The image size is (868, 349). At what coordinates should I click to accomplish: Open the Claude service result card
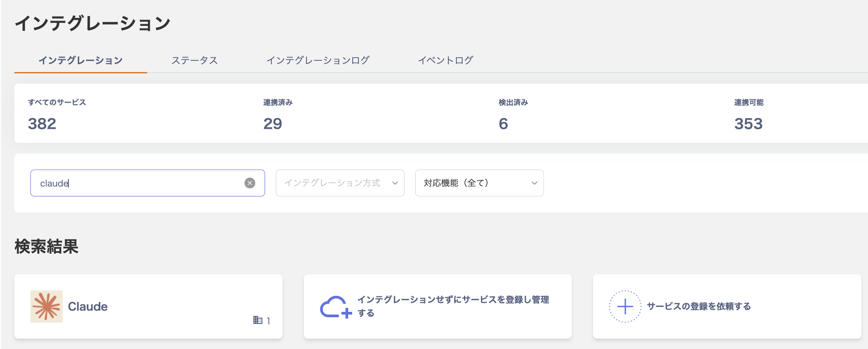[x=148, y=306]
